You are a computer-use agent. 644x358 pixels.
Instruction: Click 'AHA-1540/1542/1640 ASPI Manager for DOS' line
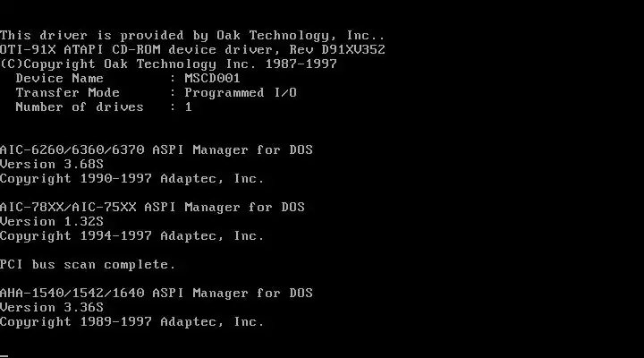pos(157,293)
